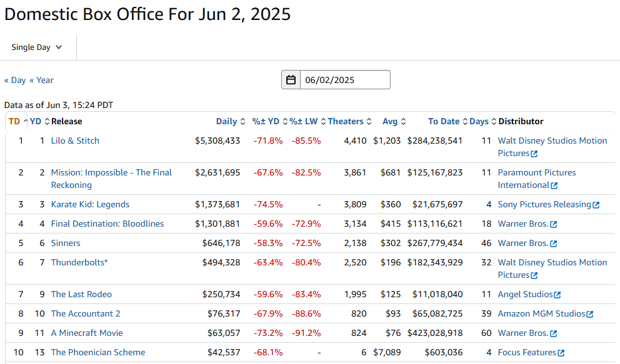Open the Karate Kid: Legends link

click(x=90, y=204)
